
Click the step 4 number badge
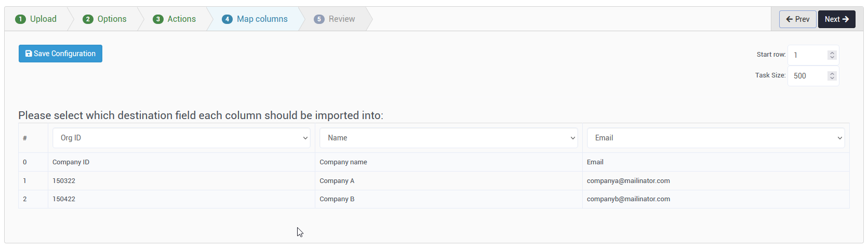(227, 19)
